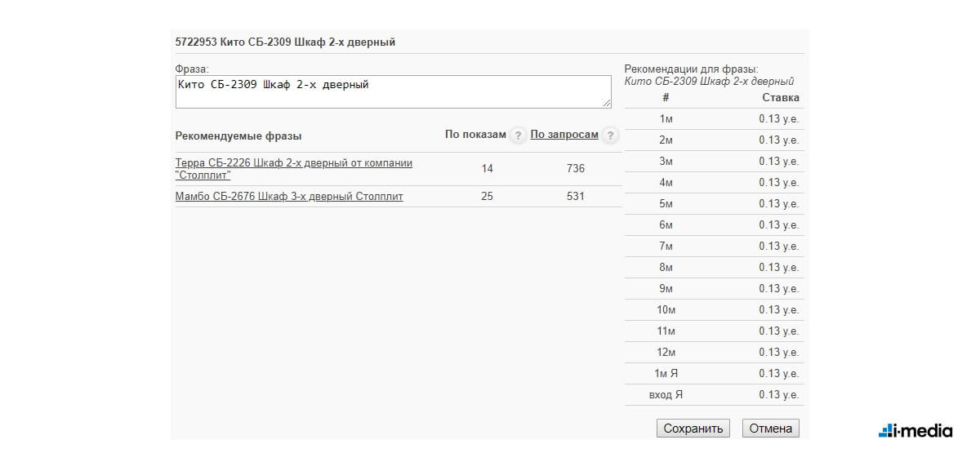
Task: Select the 1м position row
Action: coord(714,119)
